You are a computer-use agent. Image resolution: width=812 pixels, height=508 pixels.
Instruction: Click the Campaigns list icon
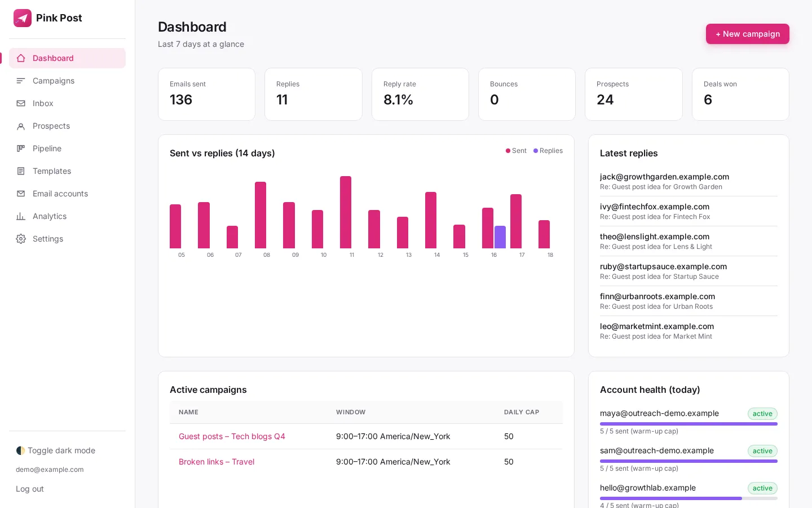[21, 81]
